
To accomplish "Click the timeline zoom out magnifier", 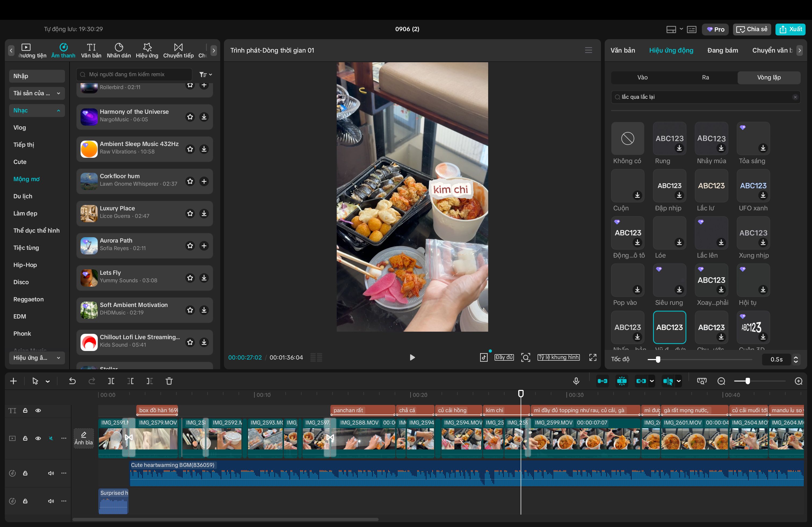I will [x=721, y=381].
